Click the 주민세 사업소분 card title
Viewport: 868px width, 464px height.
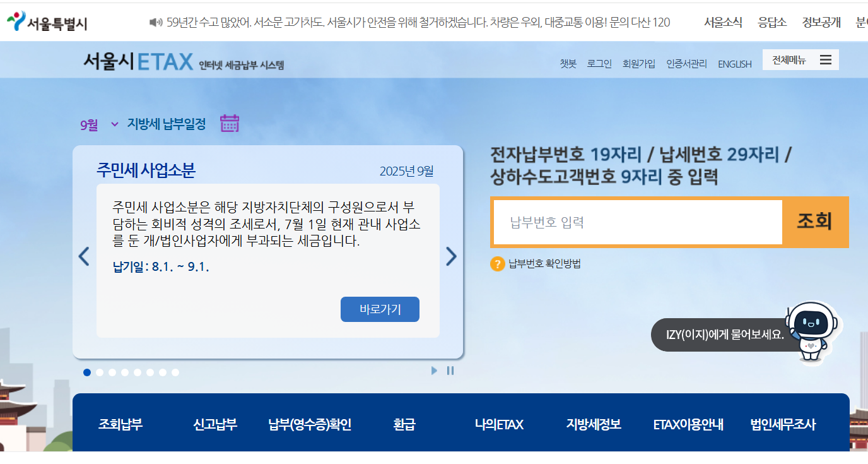146,170
